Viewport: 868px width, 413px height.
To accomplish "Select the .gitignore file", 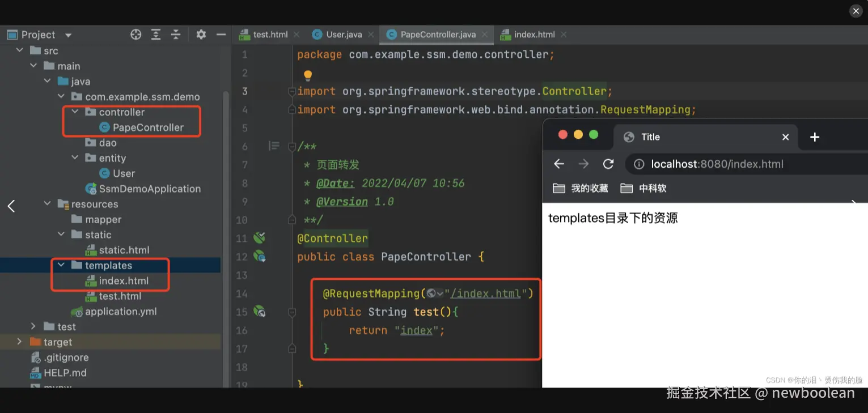I will pyautogui.click(x=60, y=357).
